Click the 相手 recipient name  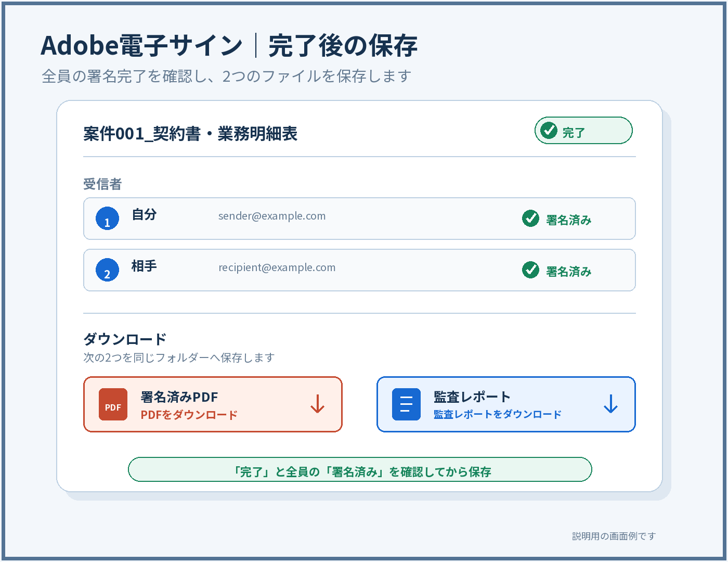144,266
